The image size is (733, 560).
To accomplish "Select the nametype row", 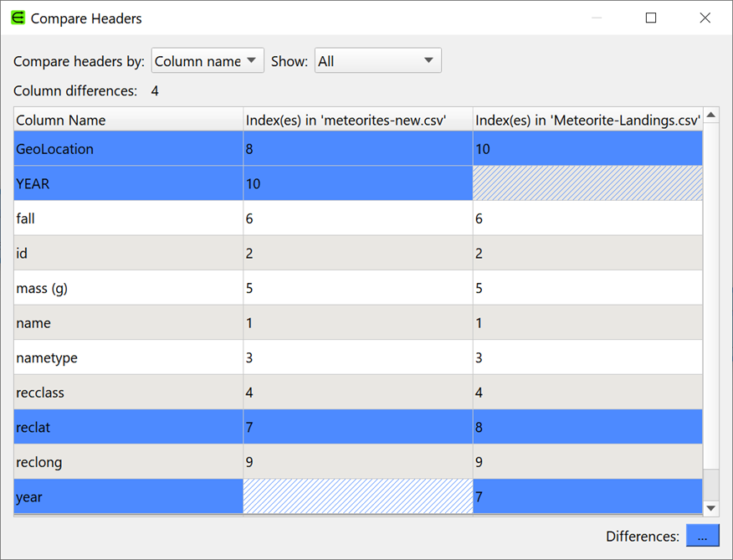I will [127, 357].
